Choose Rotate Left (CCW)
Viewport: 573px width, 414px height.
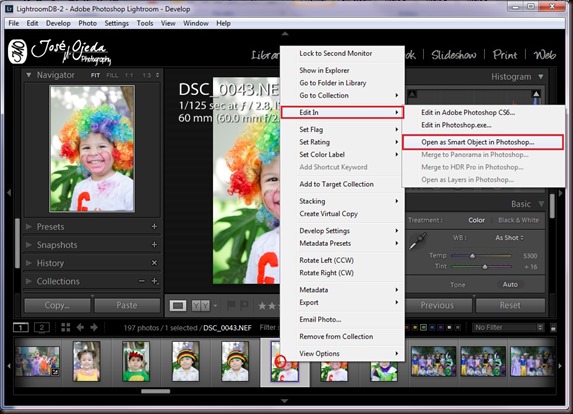326,260
